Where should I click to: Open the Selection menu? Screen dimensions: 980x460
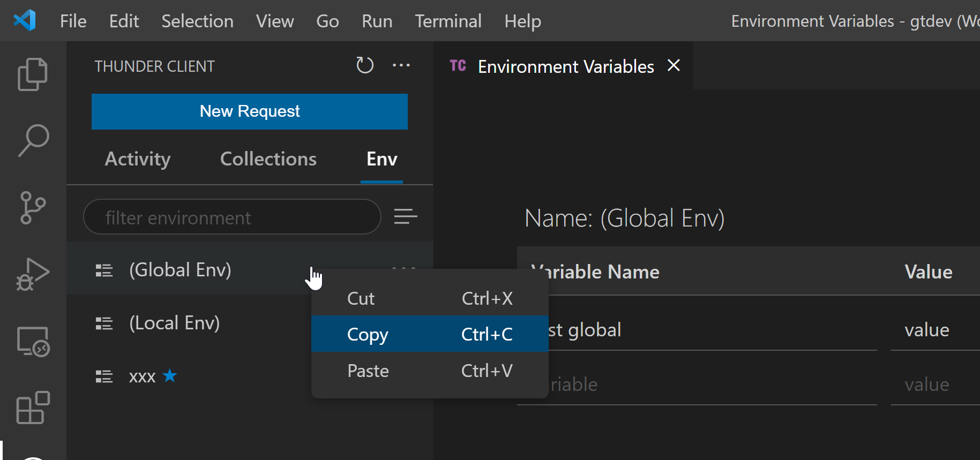[x=197, y=21]
